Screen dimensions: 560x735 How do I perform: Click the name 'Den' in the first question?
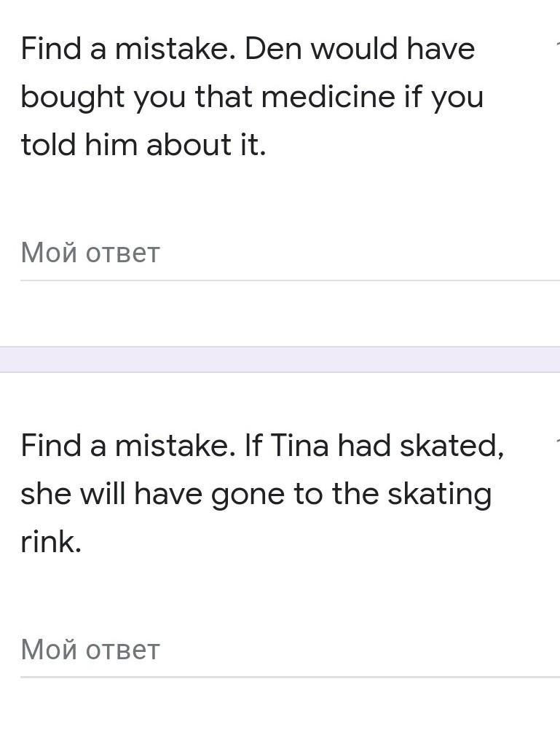point(274,49)
